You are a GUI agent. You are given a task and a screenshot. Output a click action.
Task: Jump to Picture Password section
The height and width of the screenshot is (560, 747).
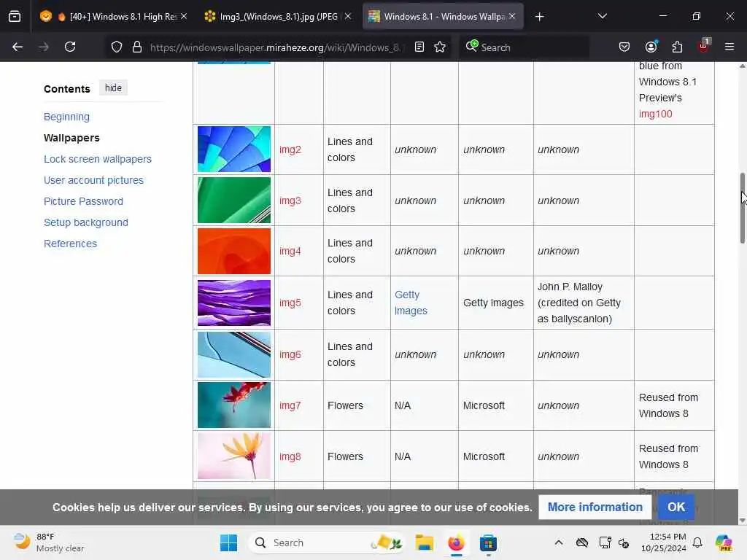point(83,201)
